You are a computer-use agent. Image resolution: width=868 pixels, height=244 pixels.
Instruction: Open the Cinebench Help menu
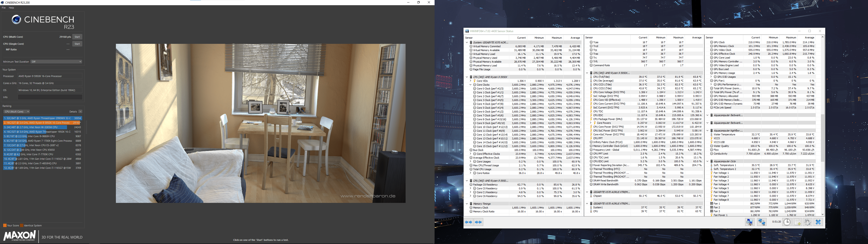pyautogui.click(x=12, y=8)
